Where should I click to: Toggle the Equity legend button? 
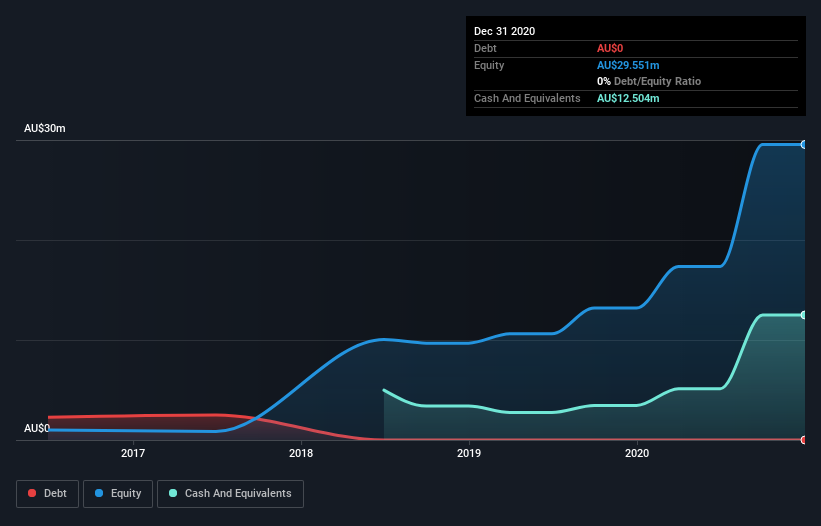[x=118, y=494]
